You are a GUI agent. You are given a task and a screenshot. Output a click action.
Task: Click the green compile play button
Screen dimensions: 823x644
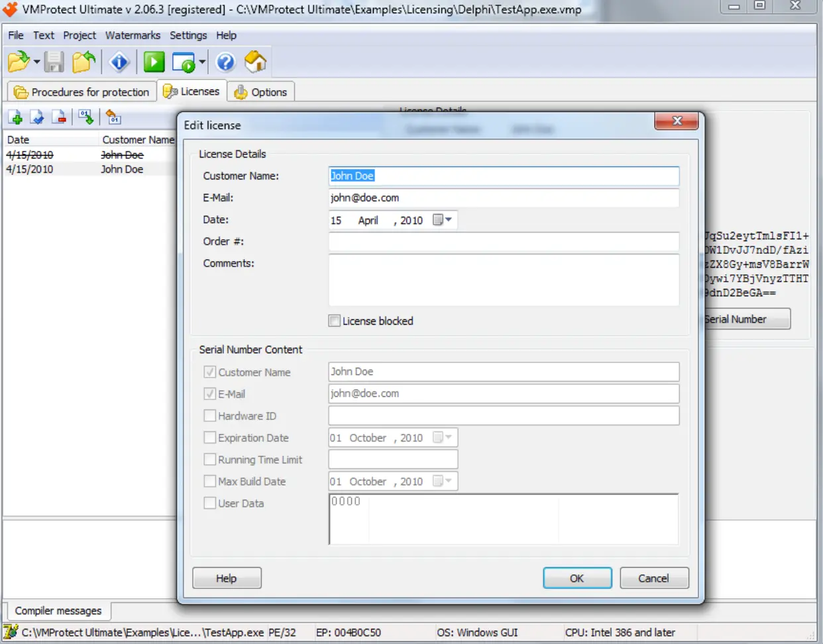click(154, 62)
